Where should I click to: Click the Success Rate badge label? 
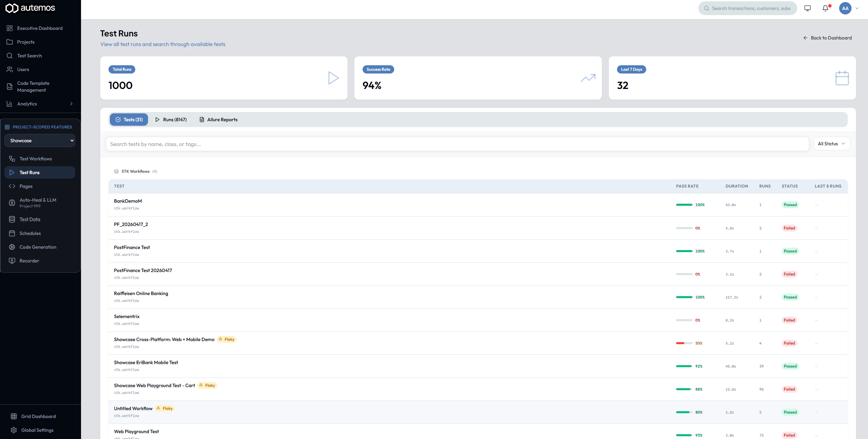378,69
